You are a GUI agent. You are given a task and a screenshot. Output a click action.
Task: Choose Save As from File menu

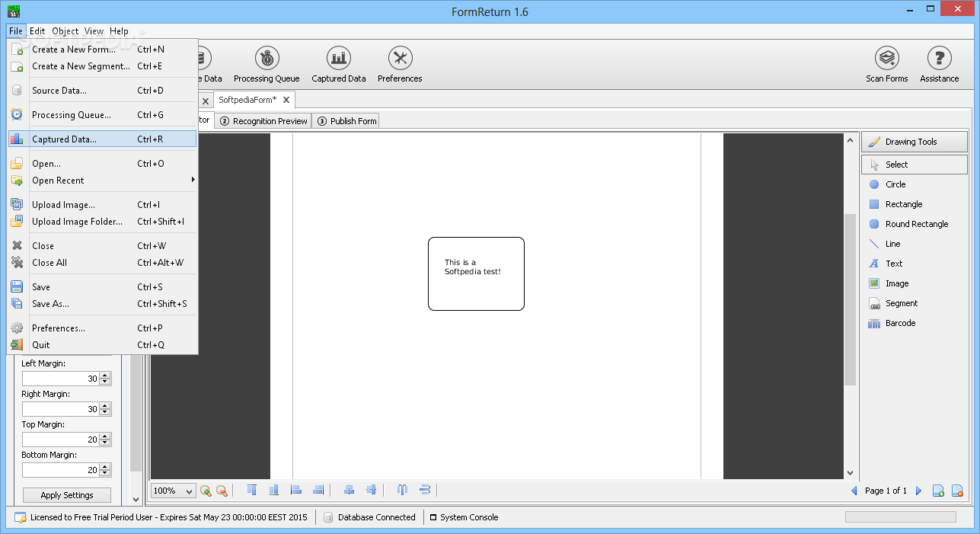tap(102, 304)
